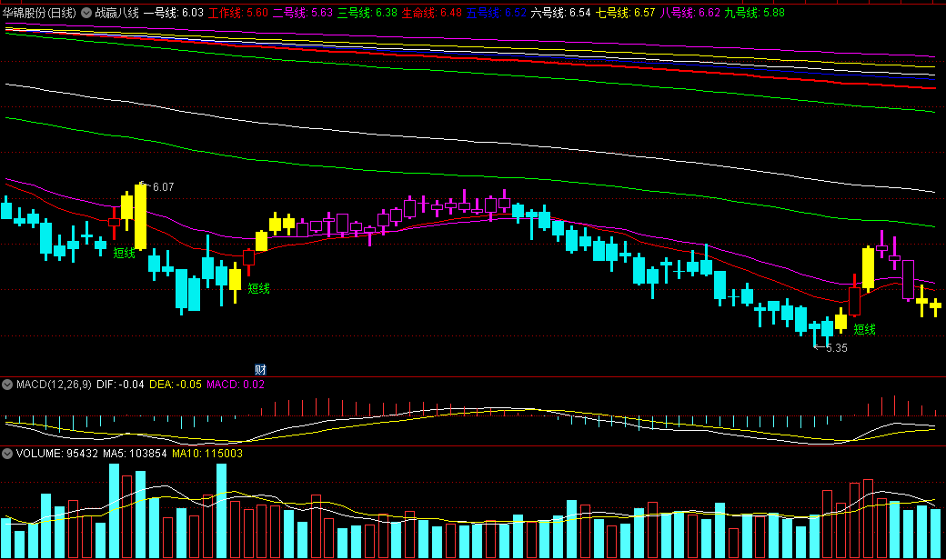The height and width of the screenshot is (560, 946).
Task: Click the 短线 signal nearest the 5.35 low
Action: 864,329
